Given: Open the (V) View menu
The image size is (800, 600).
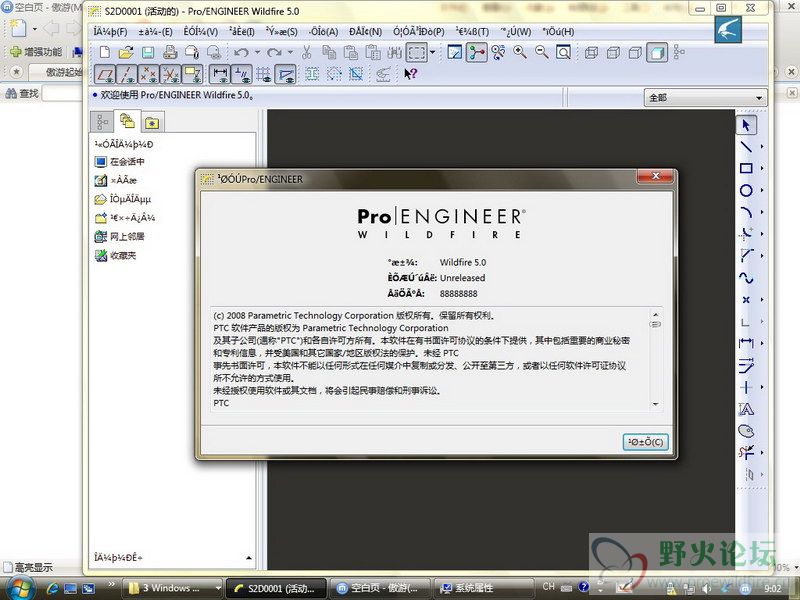Looking at the screenshot, I should (x=201, y=32).
